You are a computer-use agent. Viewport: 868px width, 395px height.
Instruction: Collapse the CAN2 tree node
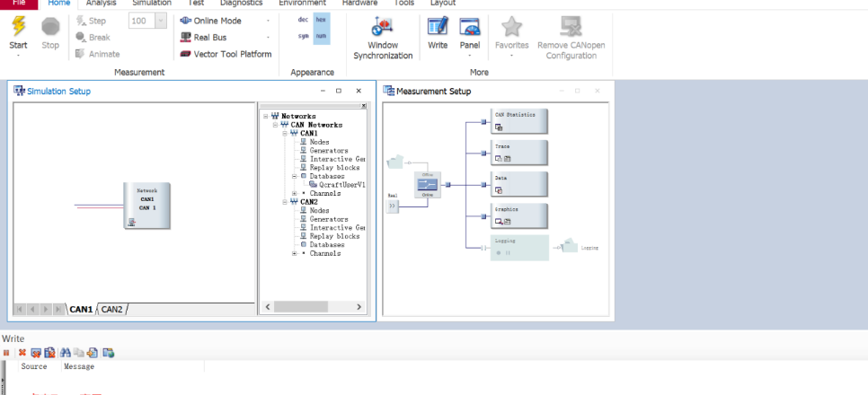[x=285, y=202]
